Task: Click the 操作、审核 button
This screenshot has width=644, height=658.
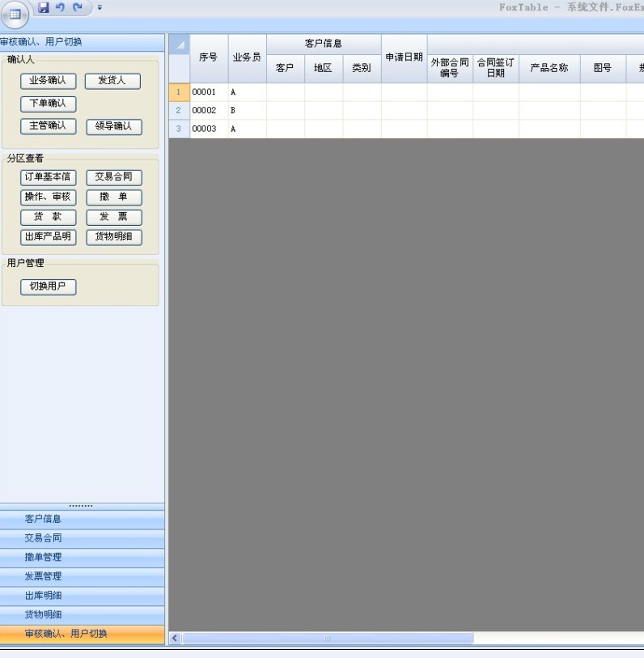Action: click(x=49, y=197)
